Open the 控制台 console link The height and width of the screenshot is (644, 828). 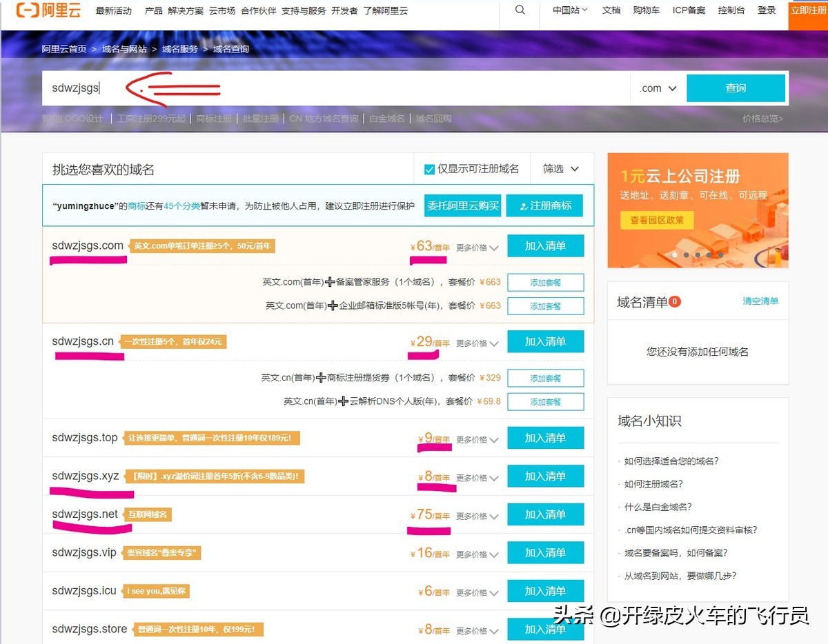pyautogui.click(x=731, y=10)
